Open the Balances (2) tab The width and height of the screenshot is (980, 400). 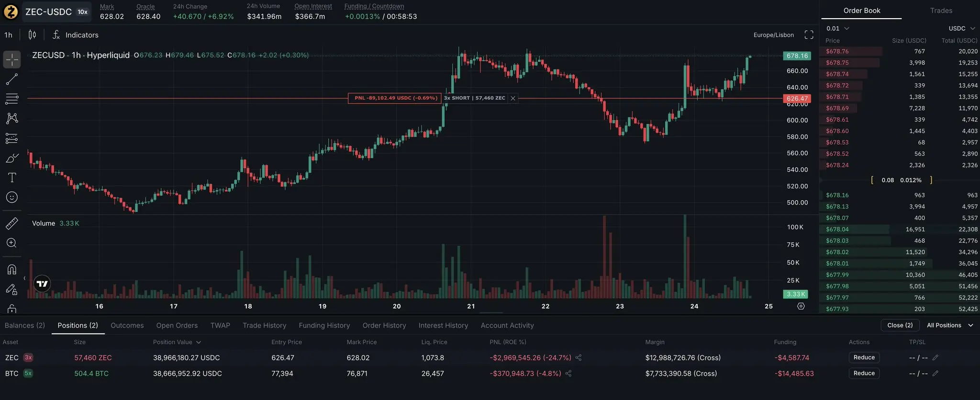25,325
